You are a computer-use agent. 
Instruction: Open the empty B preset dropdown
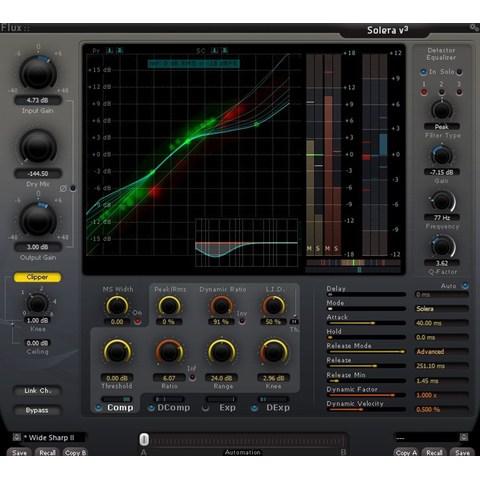[427, 437]
